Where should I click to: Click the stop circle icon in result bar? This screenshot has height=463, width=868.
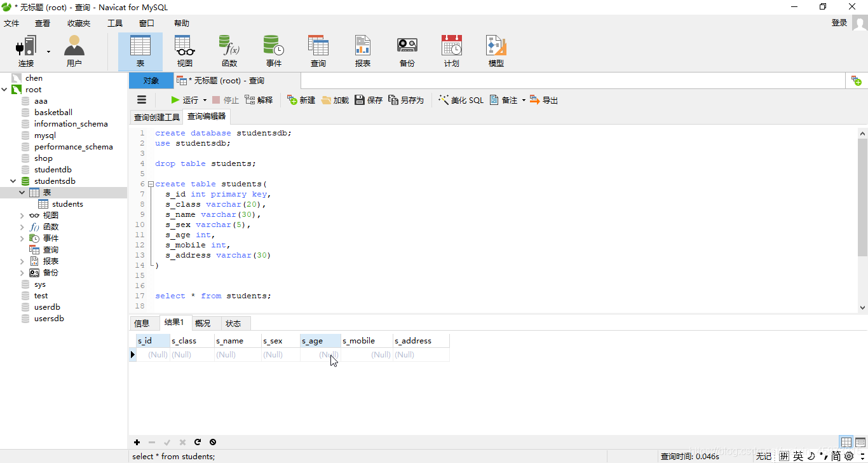(x=213, y=442)
